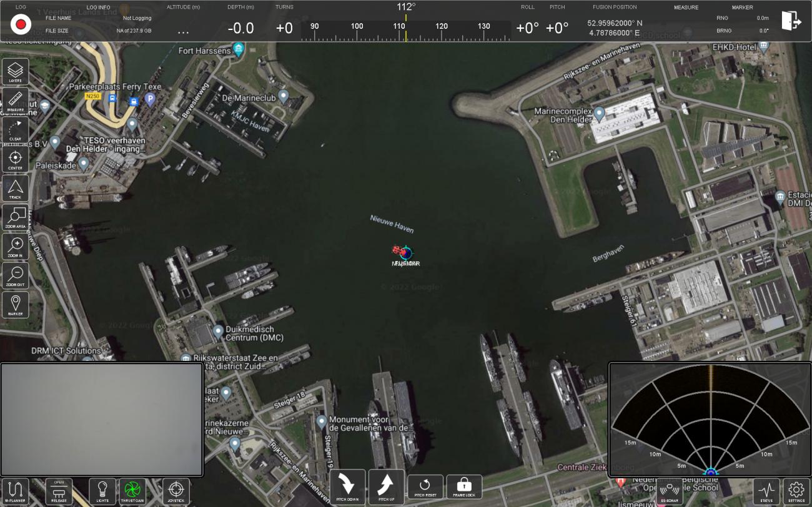Zoom out on the map
The width and height of the screenshot is (812, 507).
[x=15, y=275]
